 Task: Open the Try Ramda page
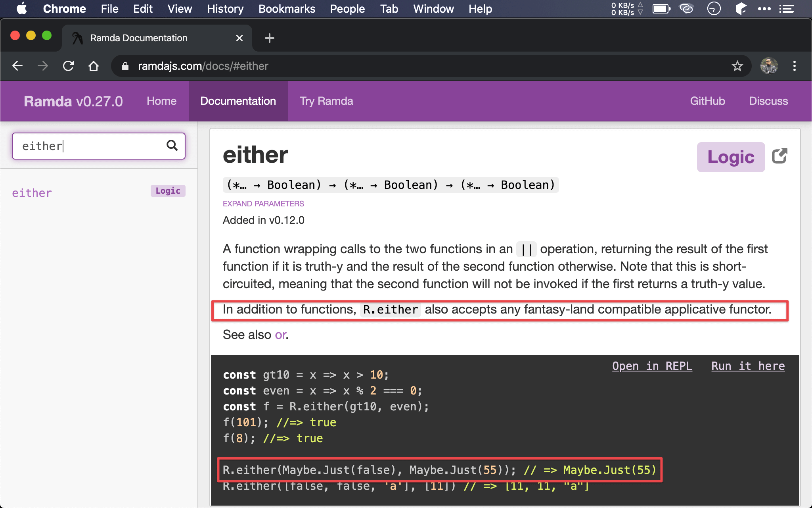point(326,101)
